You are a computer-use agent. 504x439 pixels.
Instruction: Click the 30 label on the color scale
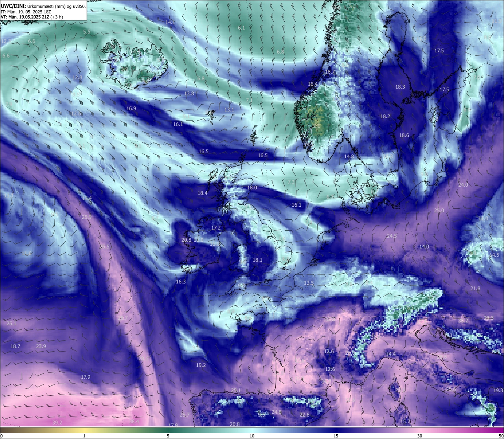[420, 436]
